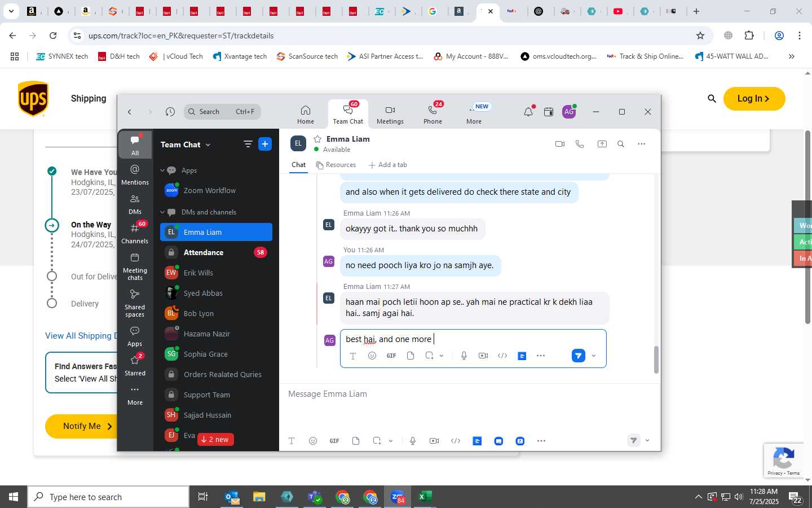812x508 pixels.
Task: Open GIF picker in reply box
Action: click(391, 356)
